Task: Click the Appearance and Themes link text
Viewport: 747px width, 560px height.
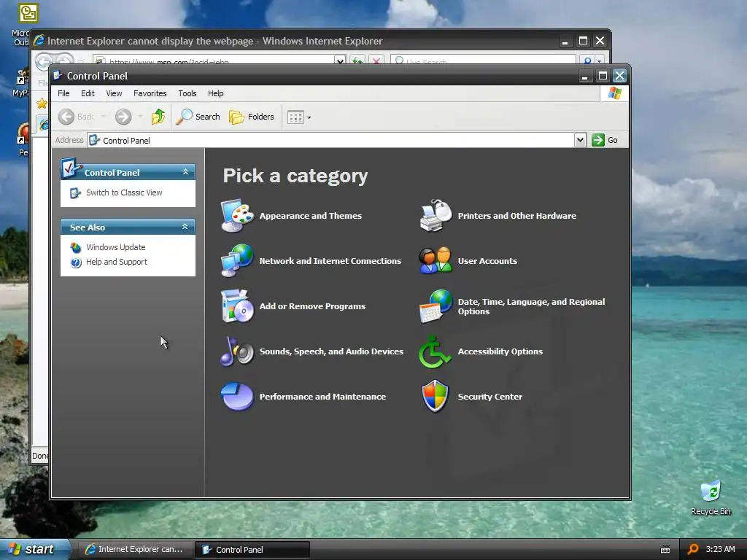Action: tap(311, 216)
